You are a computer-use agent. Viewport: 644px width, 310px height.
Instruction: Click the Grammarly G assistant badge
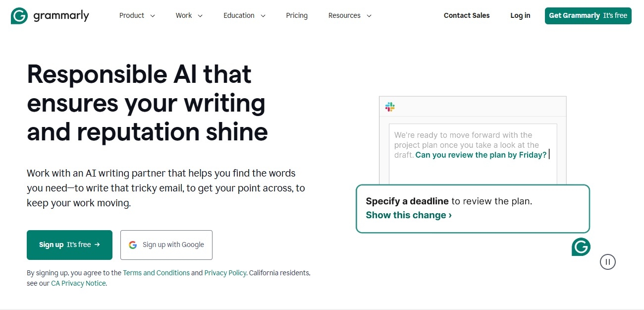581,247
